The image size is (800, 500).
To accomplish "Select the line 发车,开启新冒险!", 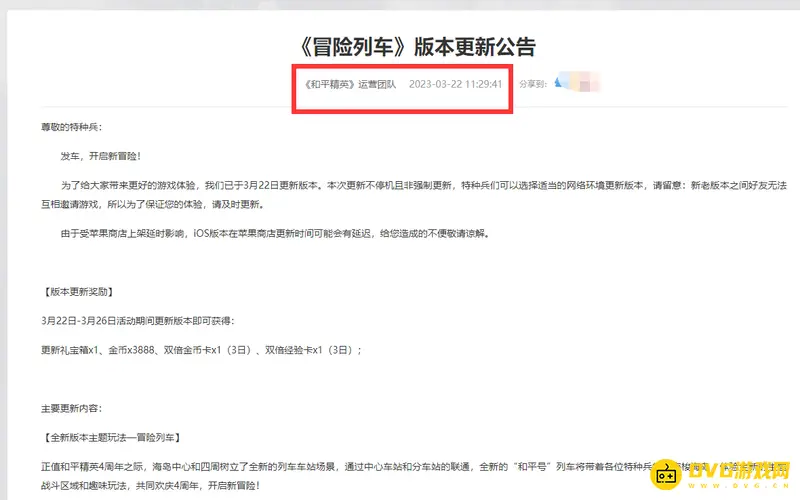I will [x=101, y=156].
